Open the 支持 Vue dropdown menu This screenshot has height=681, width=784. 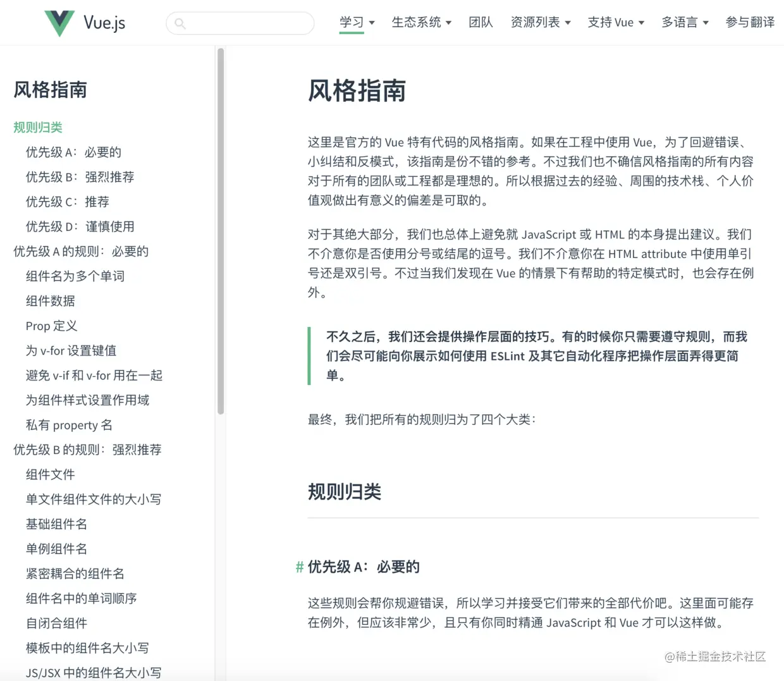(x=616, y=22)
